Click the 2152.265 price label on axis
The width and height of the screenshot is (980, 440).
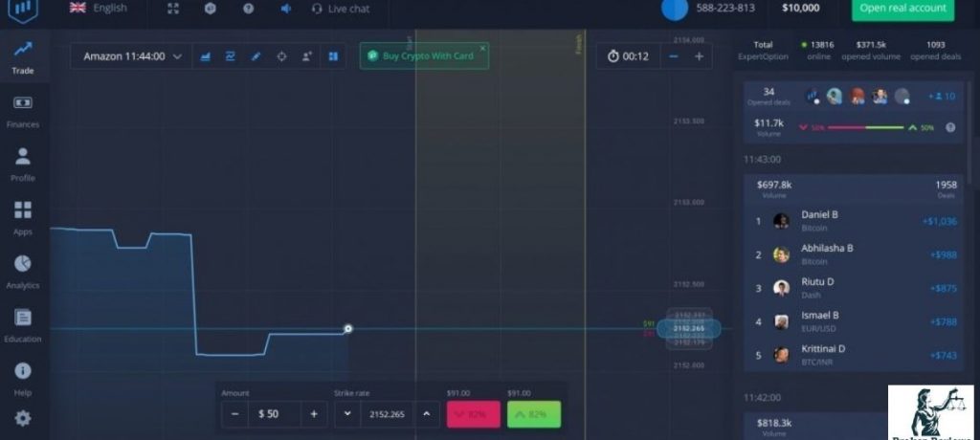click(x=689, y=329)
